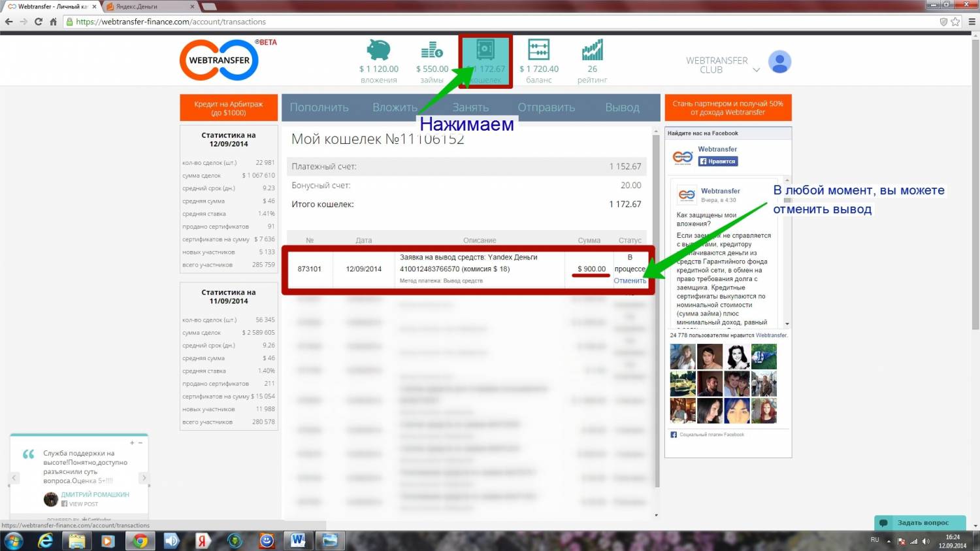Open Webtransfer post title in Facebook widget
Image resolution: width=980 pixels, height=551 pixels.
tap(721, 191)
